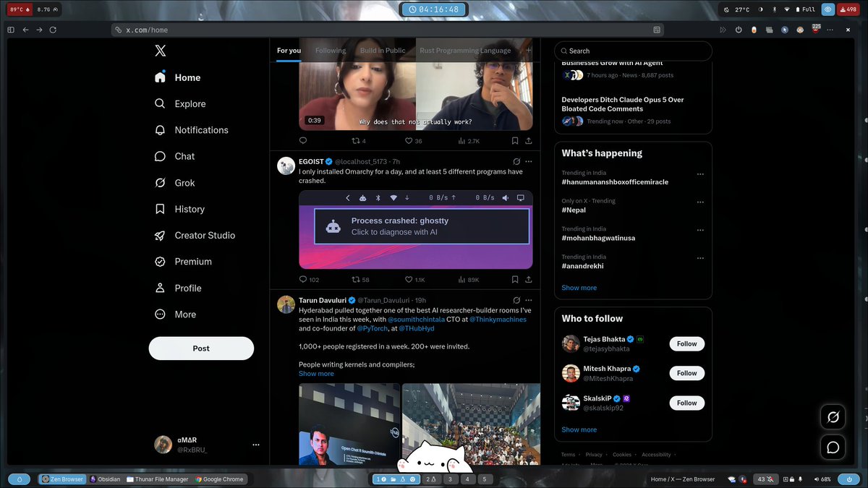Open Thunar File Manager from taskbar

click(158, 479)
